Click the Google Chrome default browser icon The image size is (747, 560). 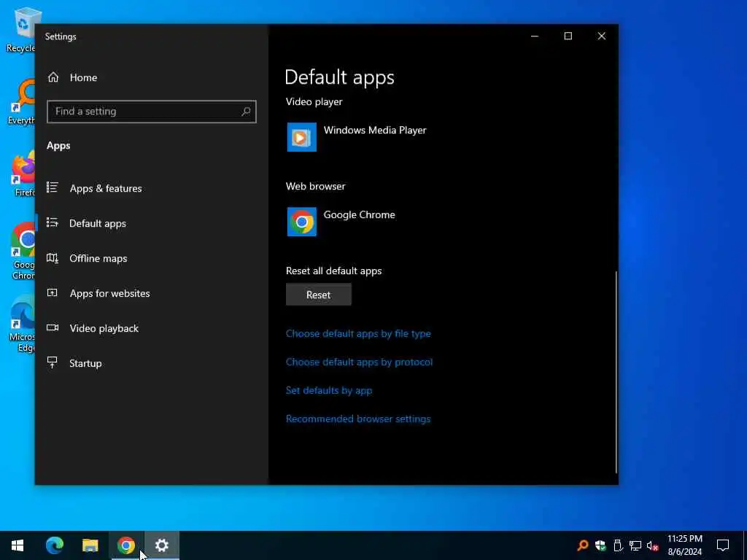[301, 222]
